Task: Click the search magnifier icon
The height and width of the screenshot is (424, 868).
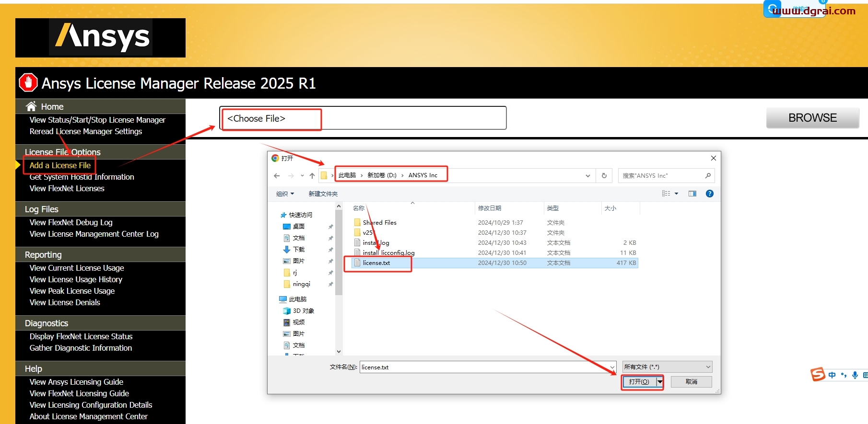Action: point(708,176)
